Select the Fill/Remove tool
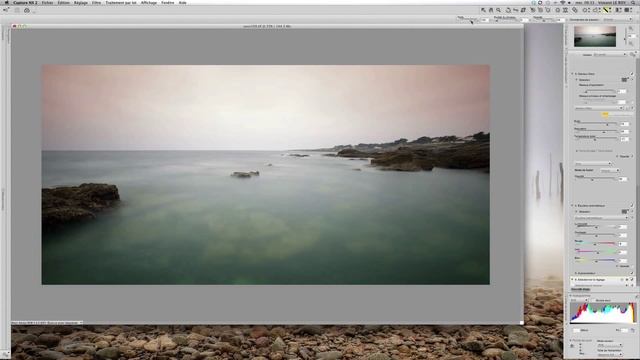Screen dimensions: 640x360 point(628,10)
